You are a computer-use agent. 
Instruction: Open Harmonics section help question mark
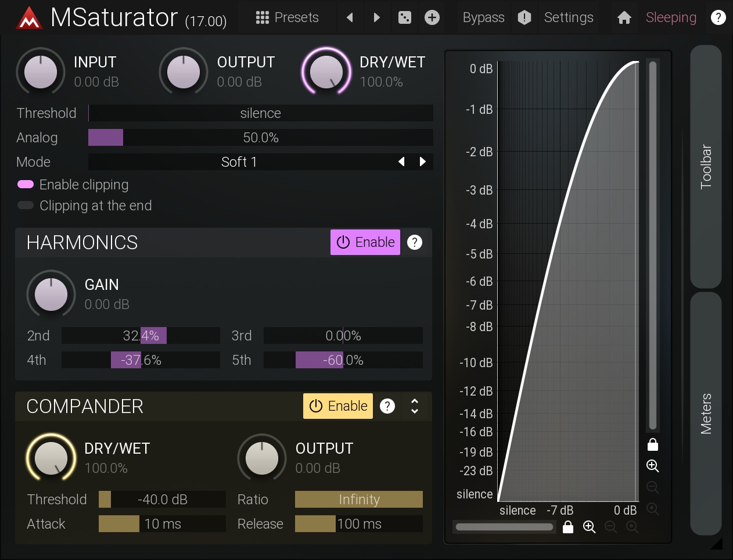415,242
